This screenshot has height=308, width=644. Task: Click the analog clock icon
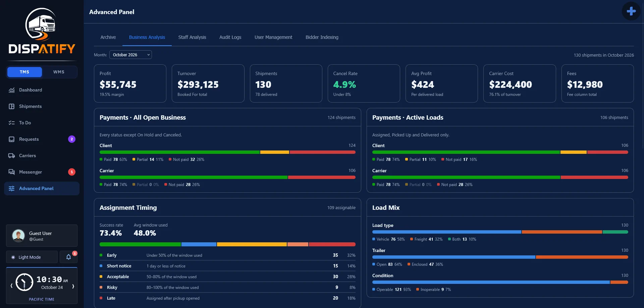[24, 282]
